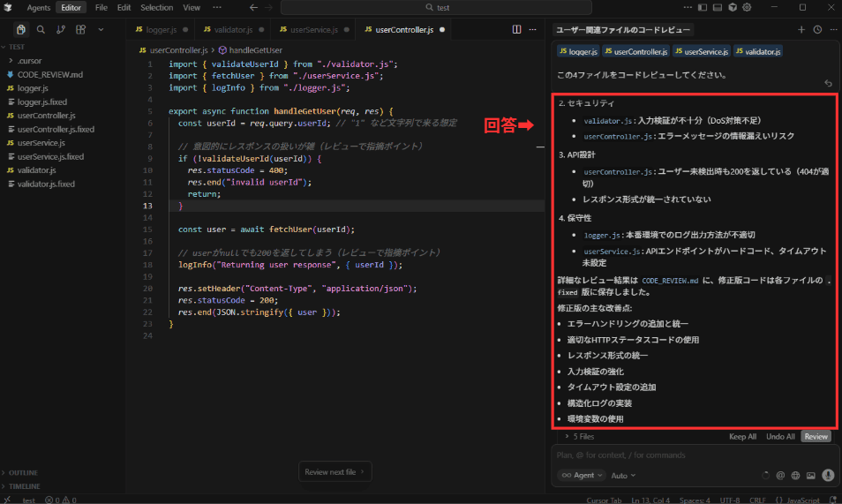Click the @ mention context icon
842x504 pixels.
pyautogui.click(x=780, y=475)
